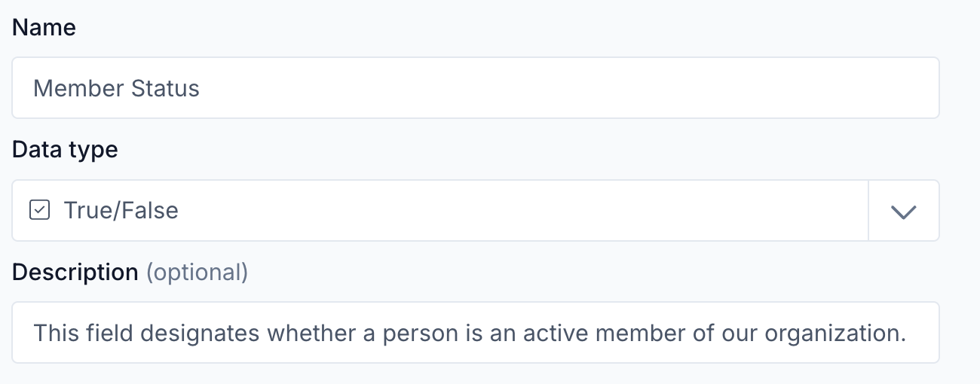Open the Data type dropdown
This screenshot has width=980, height=384.
pos(903,212)
